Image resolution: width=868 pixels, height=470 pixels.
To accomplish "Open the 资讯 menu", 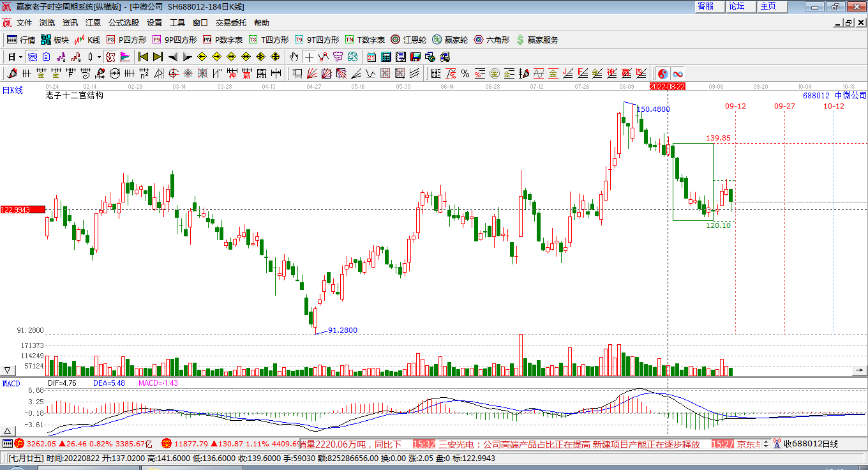I will 70,22.
